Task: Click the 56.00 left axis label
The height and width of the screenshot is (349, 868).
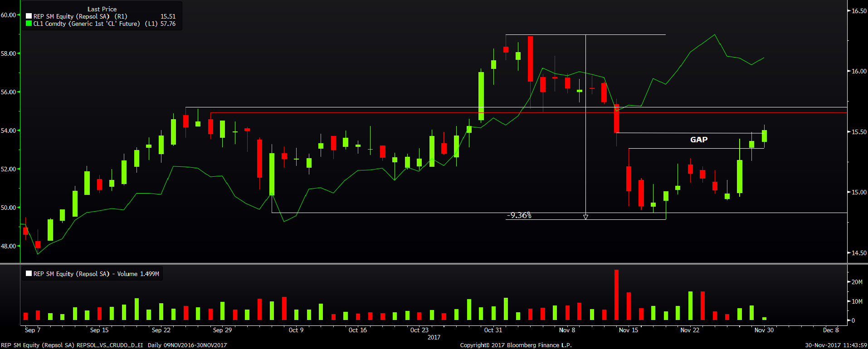Action: pos(8,92)
